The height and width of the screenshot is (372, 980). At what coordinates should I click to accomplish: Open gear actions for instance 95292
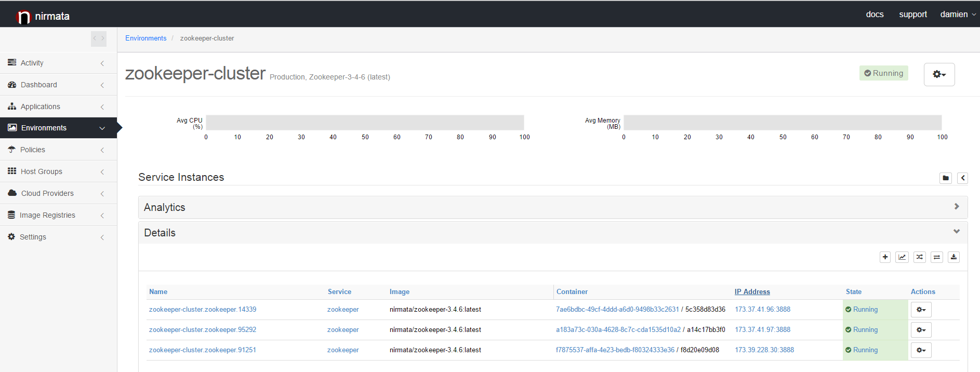(x=921, y=330)
